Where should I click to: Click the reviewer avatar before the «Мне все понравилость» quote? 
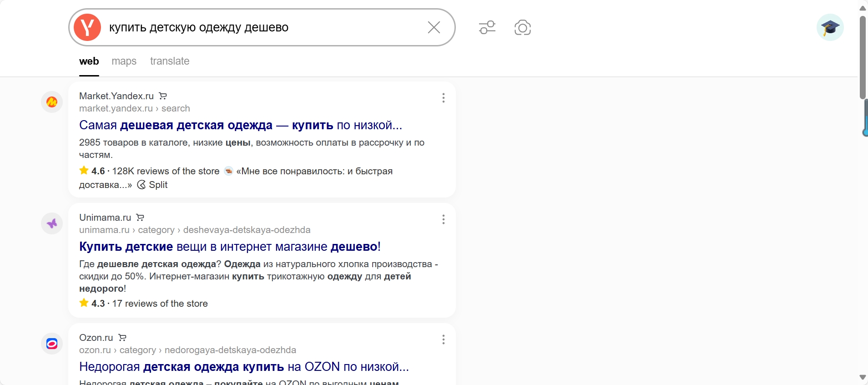click(228, 171)
